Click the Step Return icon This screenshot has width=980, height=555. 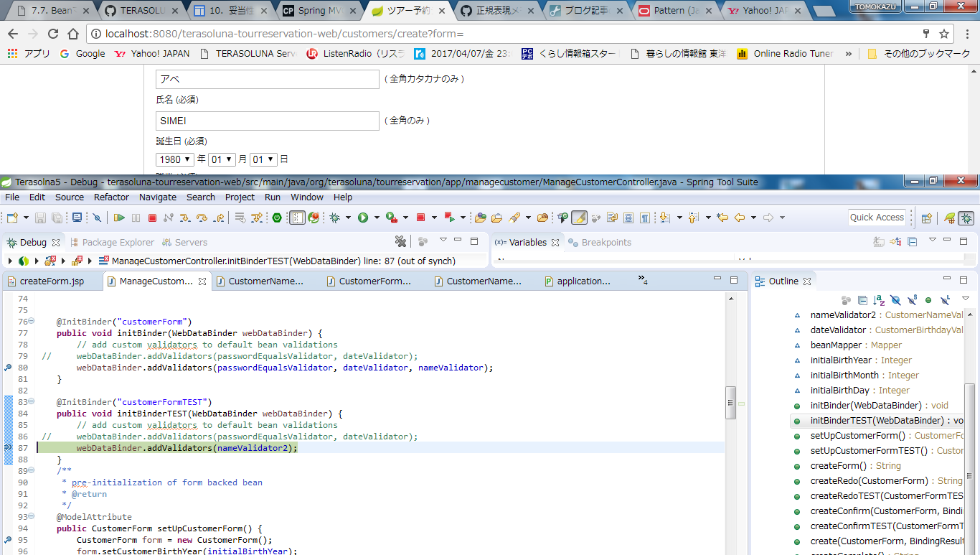(220, 218)
